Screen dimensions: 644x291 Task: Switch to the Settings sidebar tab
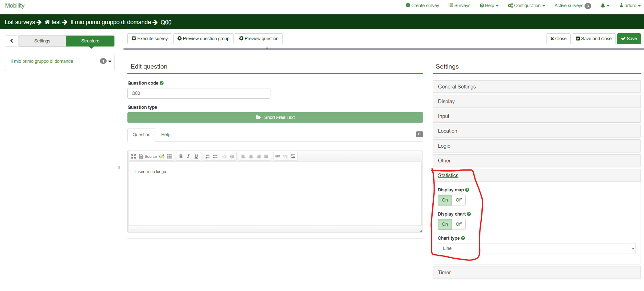pos(42,41)
